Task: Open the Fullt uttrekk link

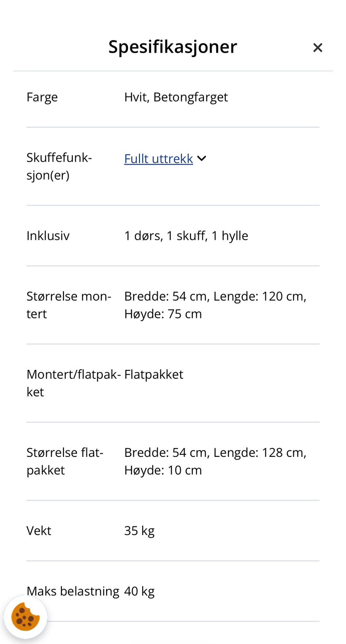Action: 159,159
